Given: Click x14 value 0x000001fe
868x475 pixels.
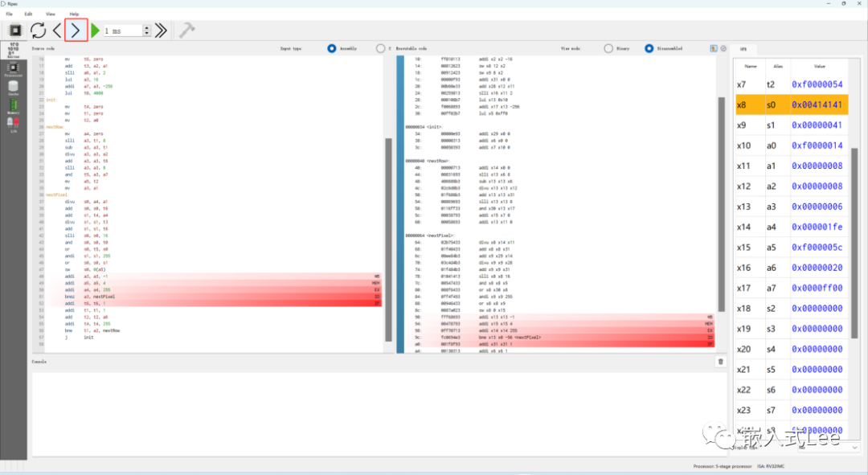Looking at the screenshot, I should click(x=817, y=227).
